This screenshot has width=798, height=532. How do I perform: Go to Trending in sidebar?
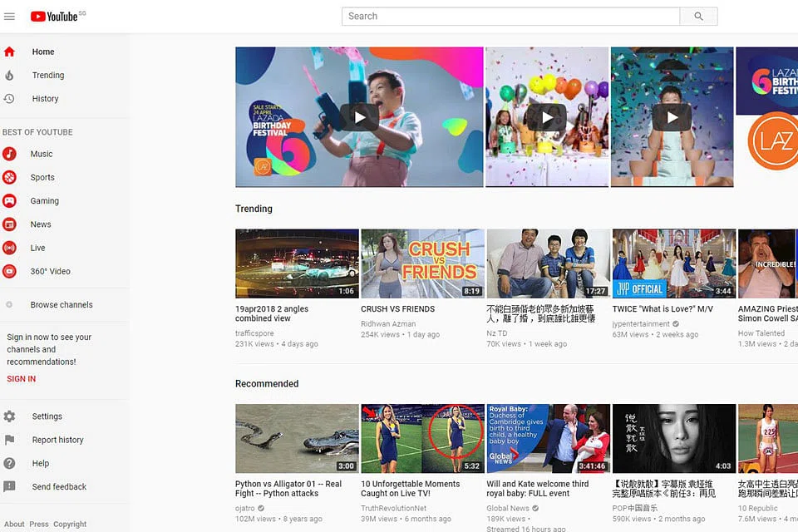[47, 76]
